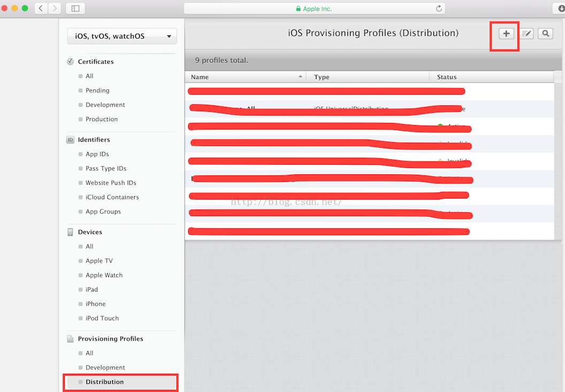This screenshot has height=392, width=565.
Task: Click the Provisioning Profiles document icon
Action: (70, 339)
